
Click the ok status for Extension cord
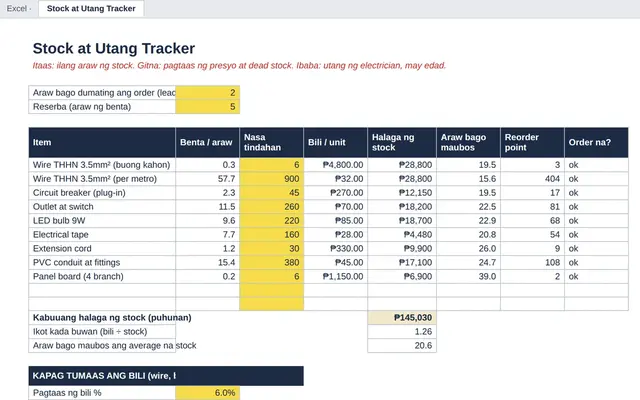pos(596,248)
